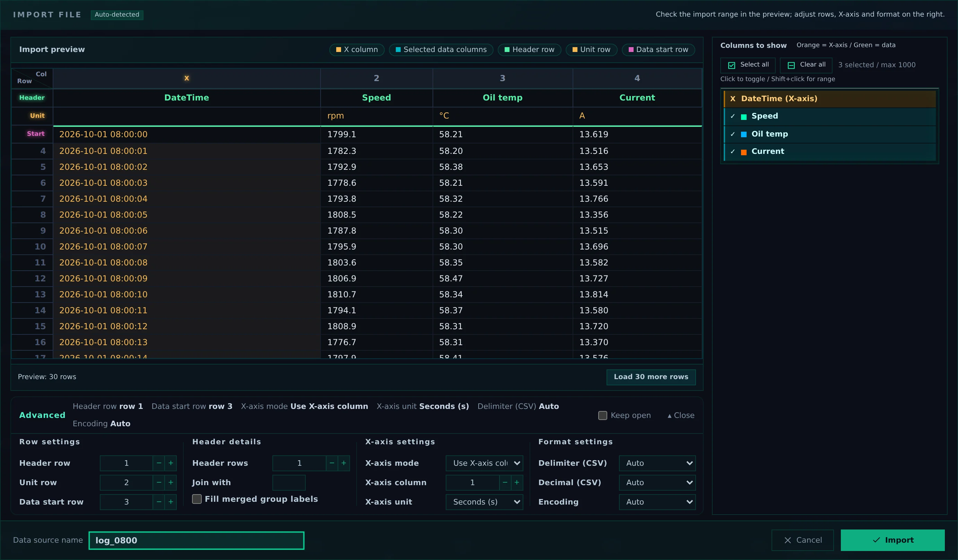This screenshot has width=958, height=560.
Task: Open the X-axis mode dropdown
Action: tap(484, 463)
